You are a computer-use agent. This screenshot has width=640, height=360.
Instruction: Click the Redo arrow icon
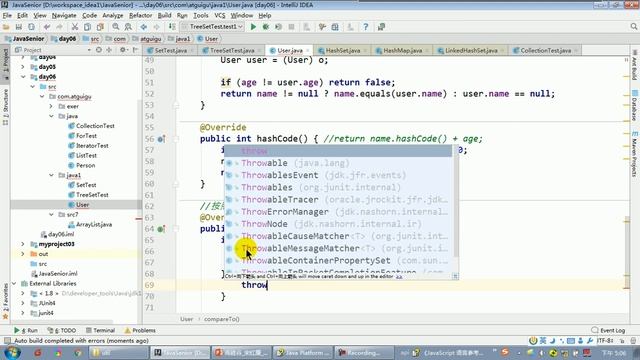[60, 27]
